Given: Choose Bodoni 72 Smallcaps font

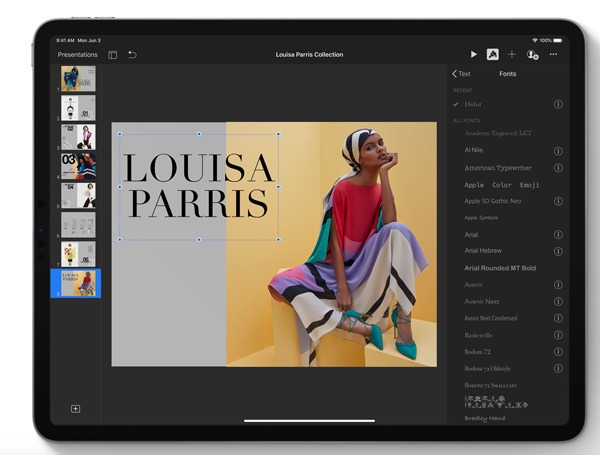Looking at the screenshot, I should point(491,385).
